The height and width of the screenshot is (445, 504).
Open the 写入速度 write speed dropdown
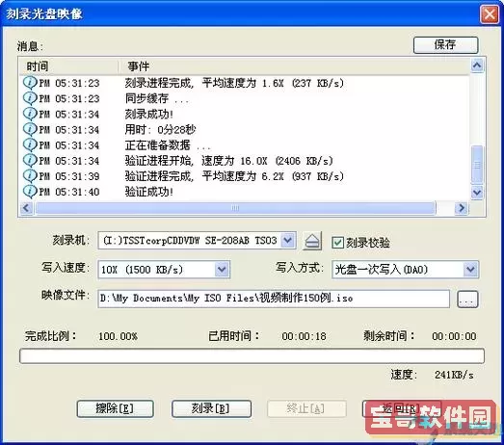(x=222, y=269)
